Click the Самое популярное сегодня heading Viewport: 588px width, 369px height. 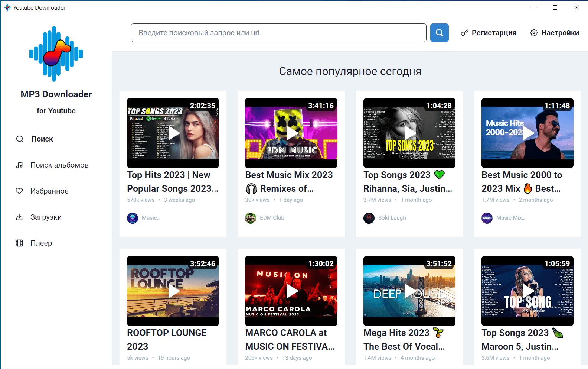click(350, 71)
